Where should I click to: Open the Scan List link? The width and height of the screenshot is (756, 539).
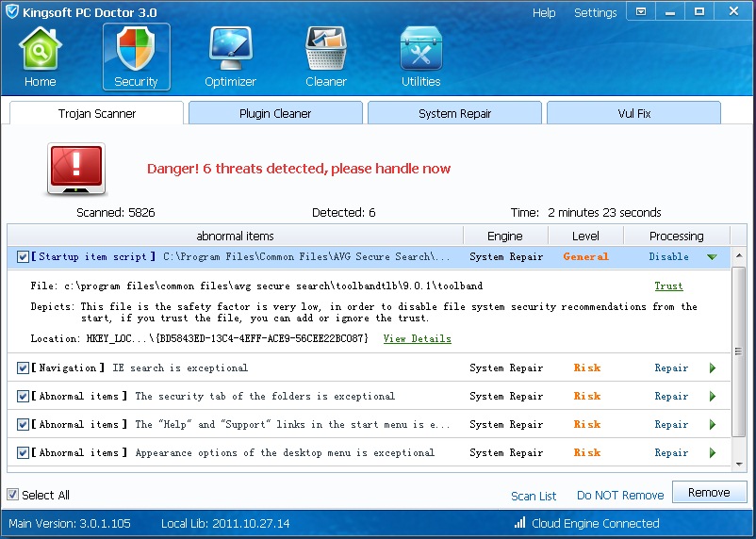(x=534, y=496)
